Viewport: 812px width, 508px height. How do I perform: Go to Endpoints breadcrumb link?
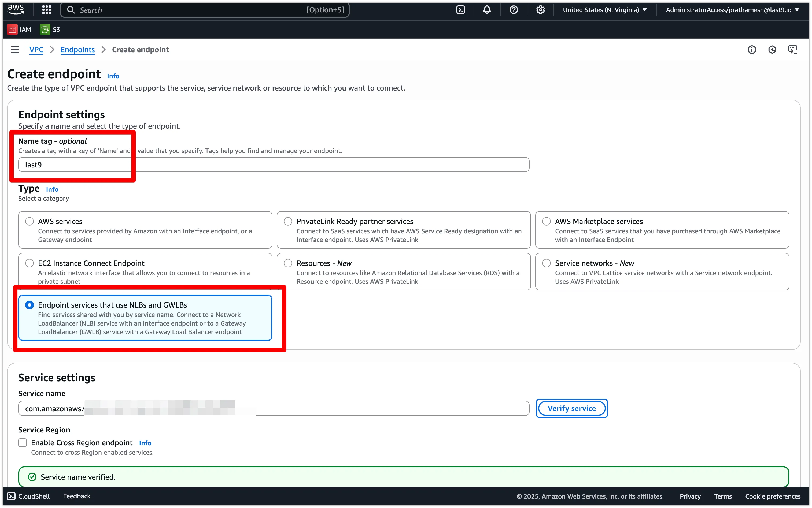[x=78, y=50]
